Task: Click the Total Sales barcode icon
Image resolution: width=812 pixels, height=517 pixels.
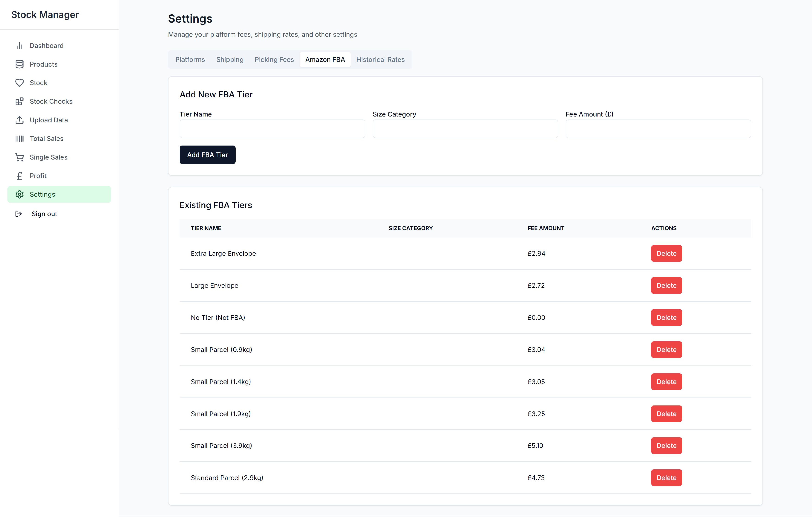Action: point(20,139)
